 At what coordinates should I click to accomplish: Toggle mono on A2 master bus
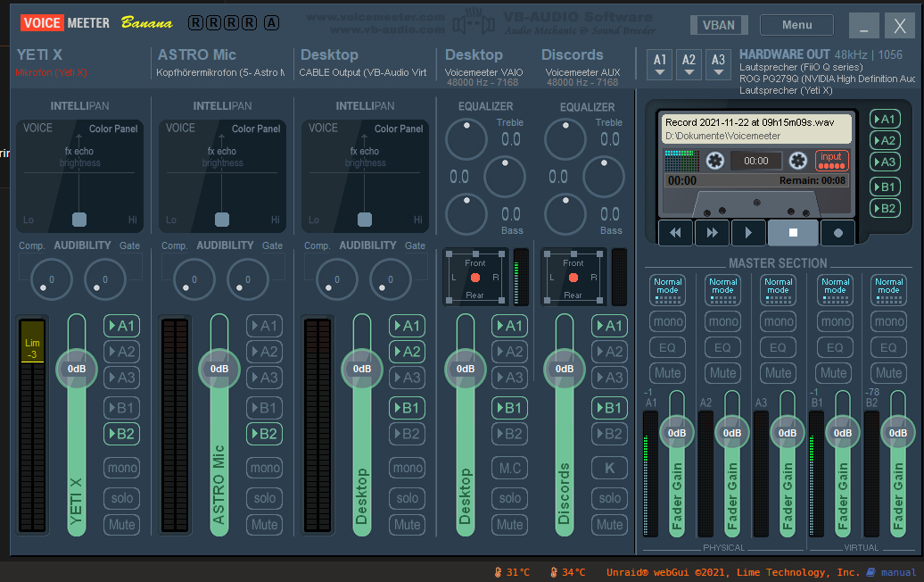click(x=723, y=321)
